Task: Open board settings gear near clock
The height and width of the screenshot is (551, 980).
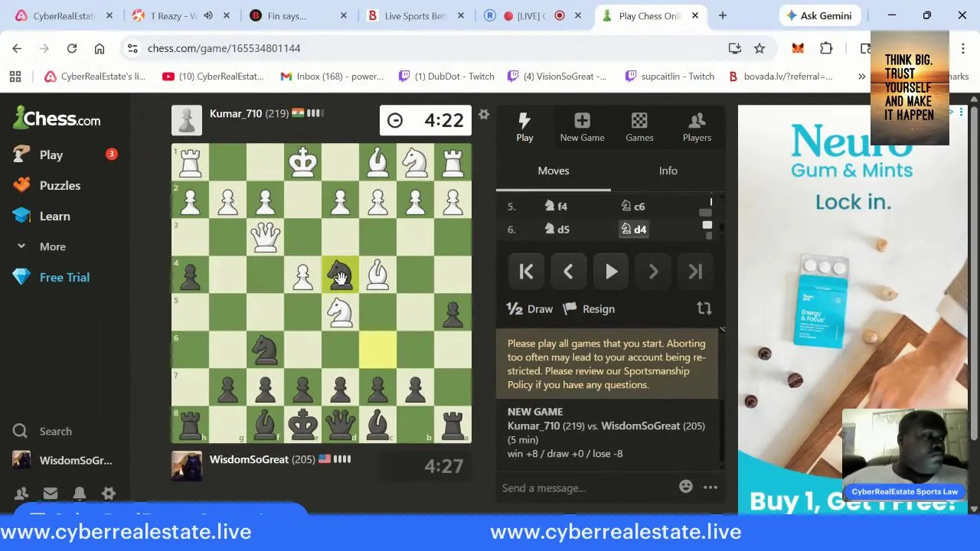Action: 483,114
